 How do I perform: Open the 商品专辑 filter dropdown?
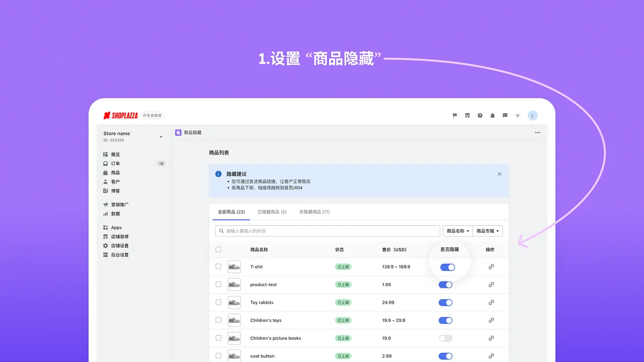(488, 231)
